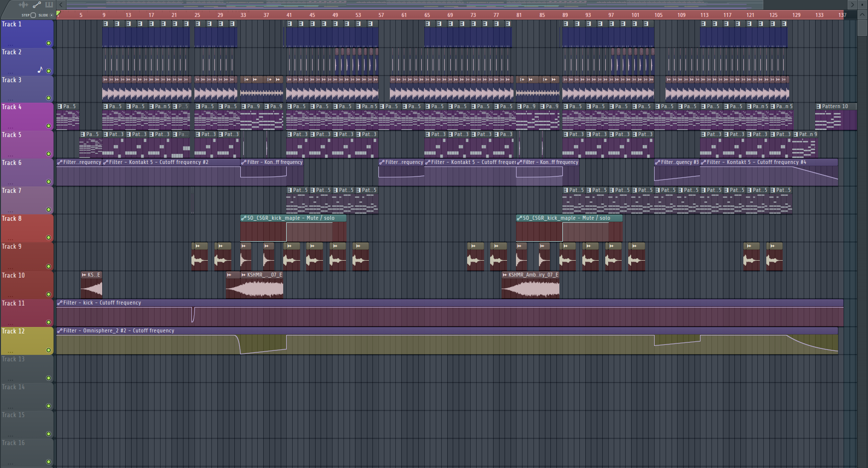The image size is (868, 468).
Task: Select the Track 1 header name
Action: (11, 24)
